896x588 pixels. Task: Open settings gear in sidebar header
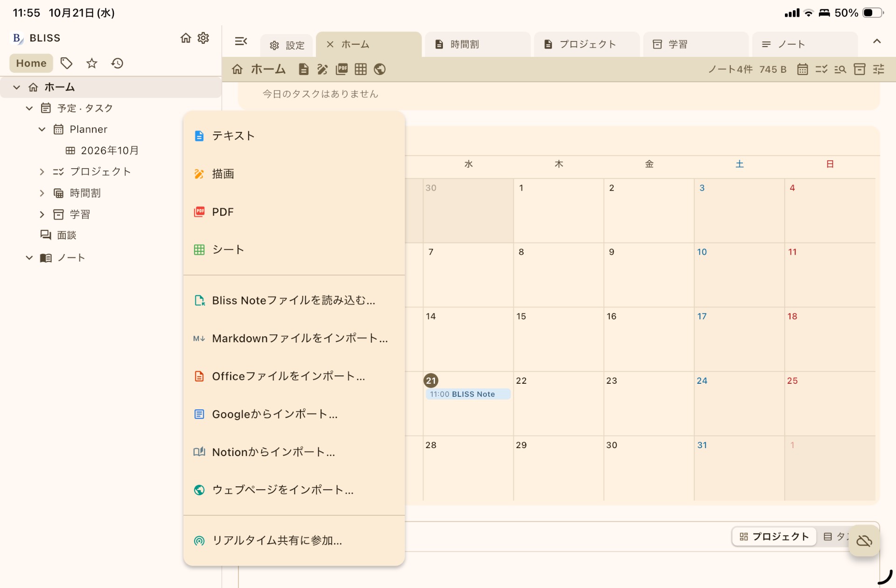(x=203, y=38)
